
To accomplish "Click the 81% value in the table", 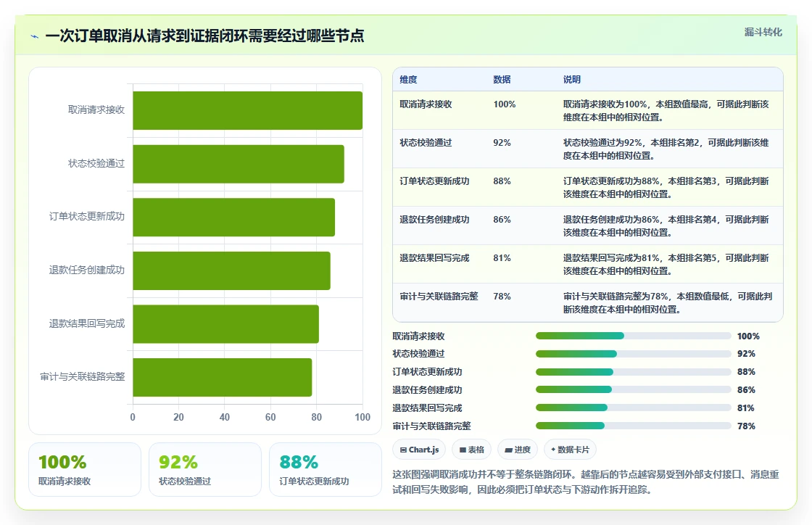I will (x=502, y=257).
